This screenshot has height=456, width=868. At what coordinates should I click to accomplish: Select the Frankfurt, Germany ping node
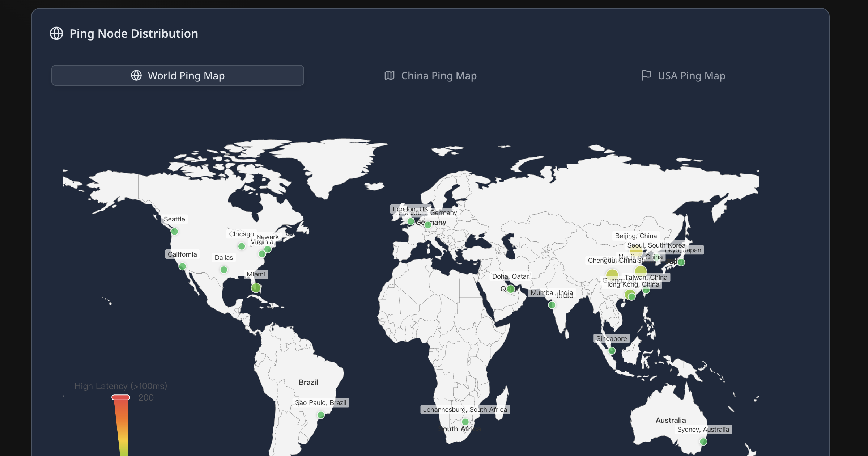pyautogui.click(x=427, y=224)
